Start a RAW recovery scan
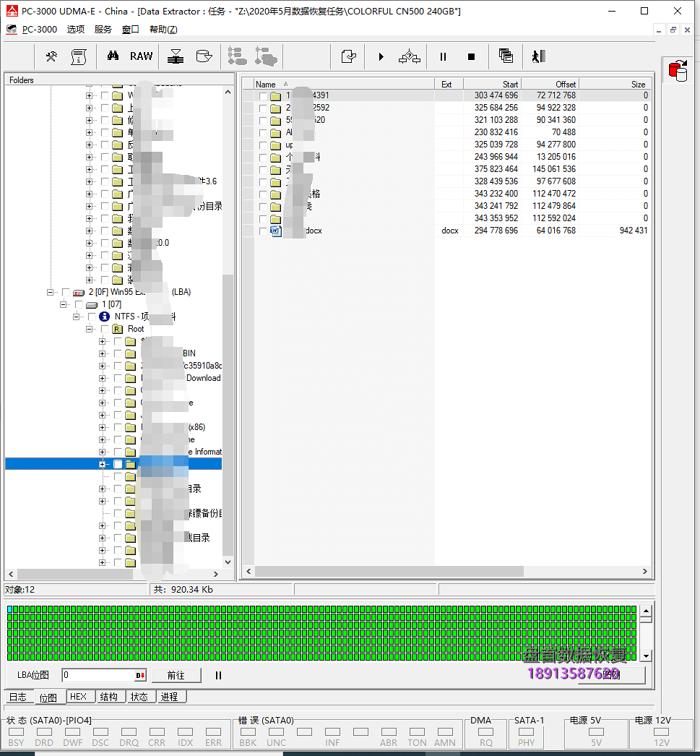700x756 pixels. coord(141,56)
